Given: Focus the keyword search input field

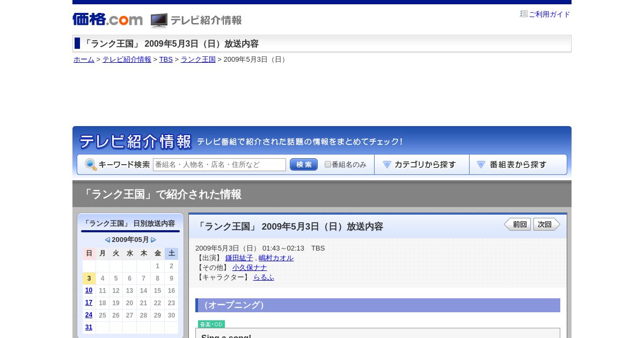Looking at the screenshot, I should 219,165.
